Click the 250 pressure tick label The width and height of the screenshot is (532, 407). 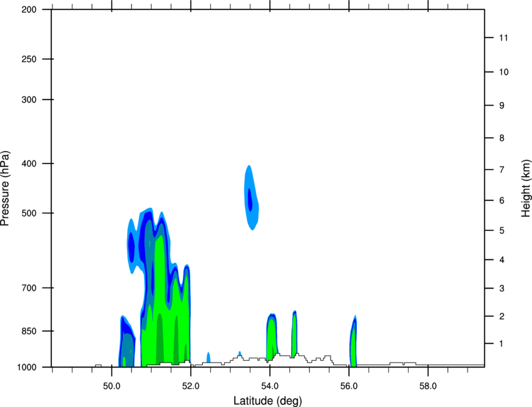pyautogui.click(x=29, y=59)
